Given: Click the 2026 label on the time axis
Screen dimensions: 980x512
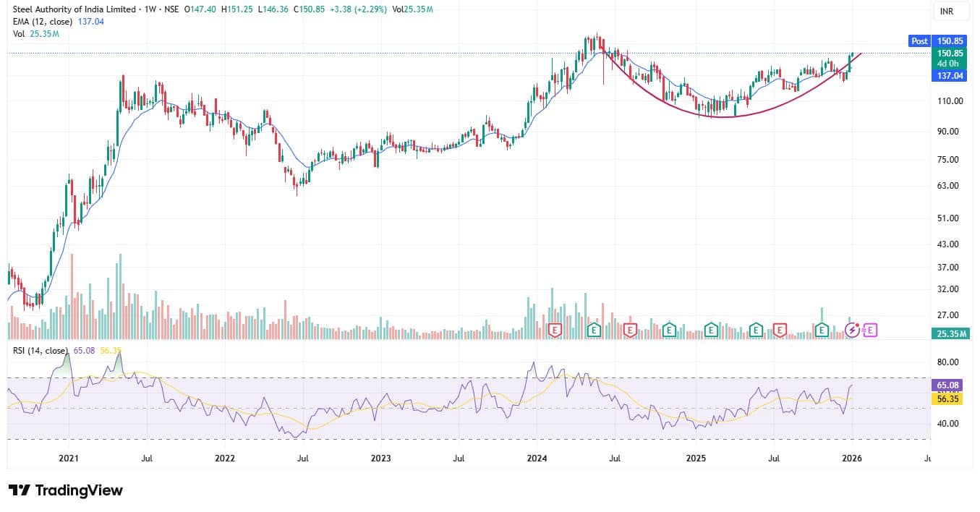Looking at the screenshot, I should [x=851, y=458].
